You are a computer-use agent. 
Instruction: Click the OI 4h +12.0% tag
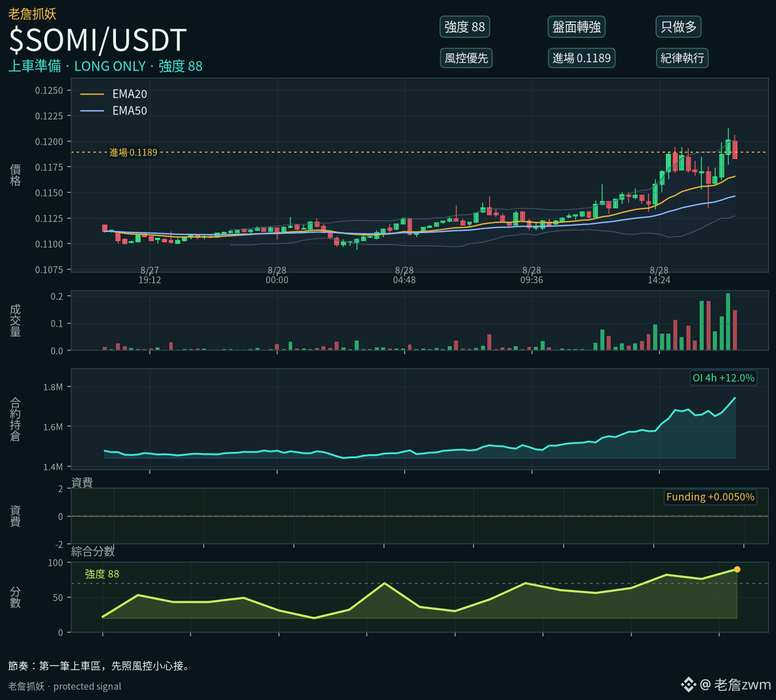[723, 378]
